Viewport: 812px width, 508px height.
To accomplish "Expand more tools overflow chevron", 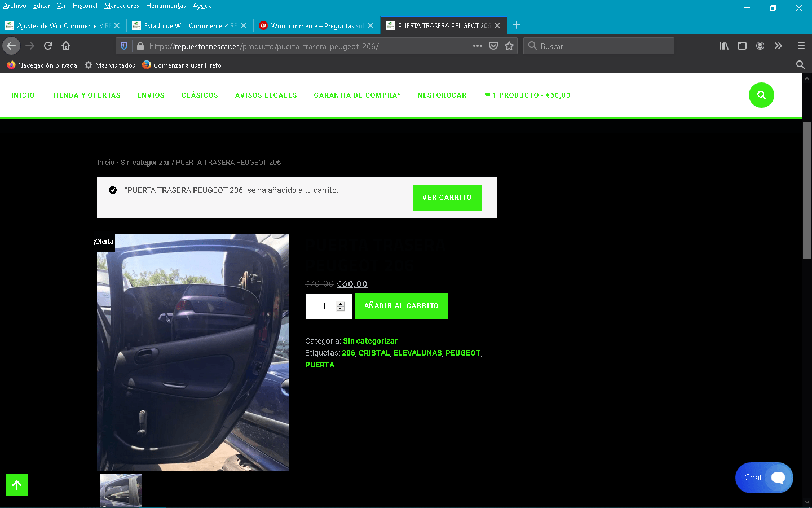I will (x=778, y=46).
